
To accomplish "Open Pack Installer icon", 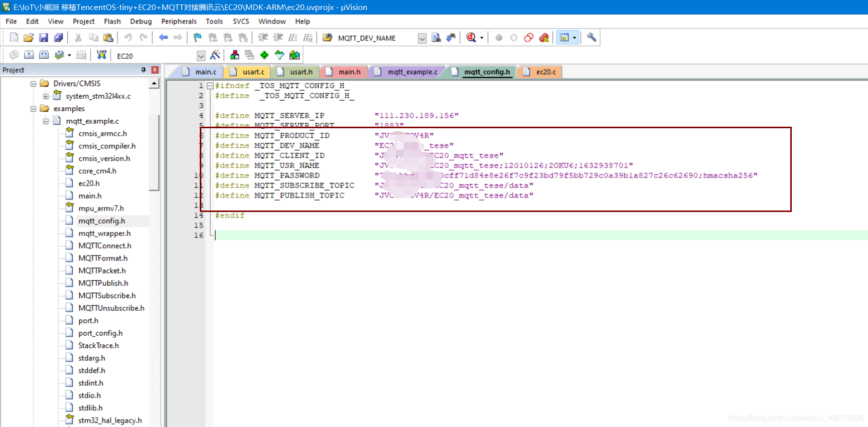I will point(294,55).
